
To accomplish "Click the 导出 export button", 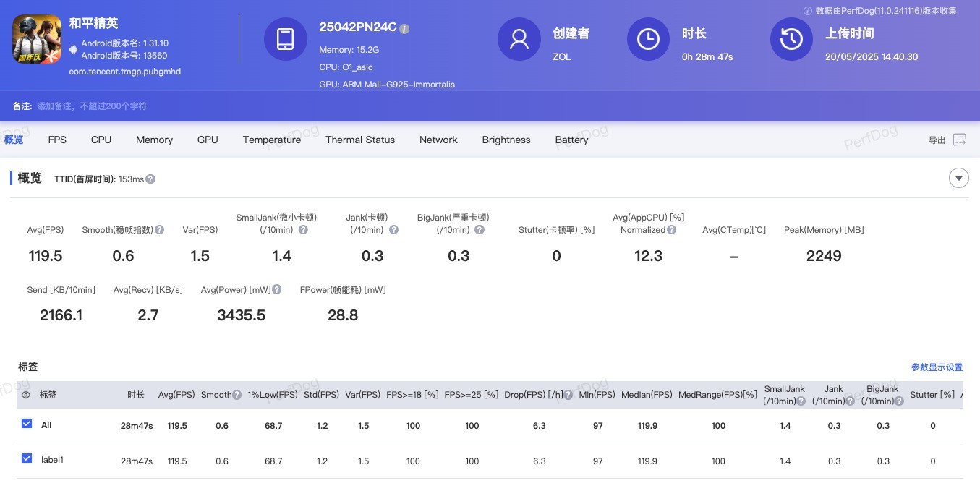I will (937, 140).
